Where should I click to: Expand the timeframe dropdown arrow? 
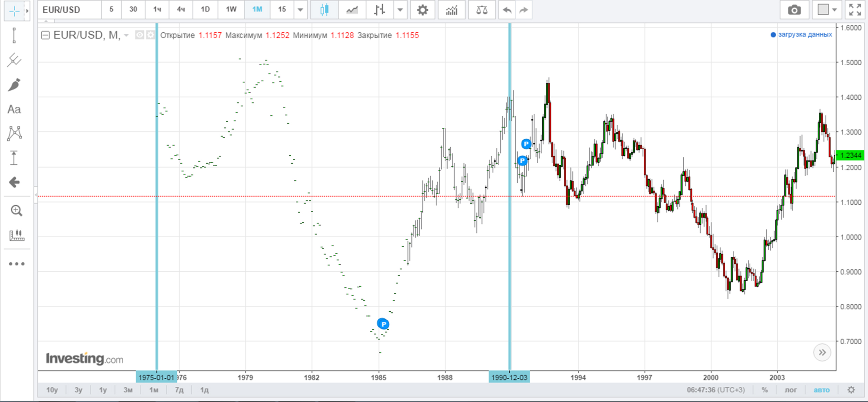click(300, 10)
